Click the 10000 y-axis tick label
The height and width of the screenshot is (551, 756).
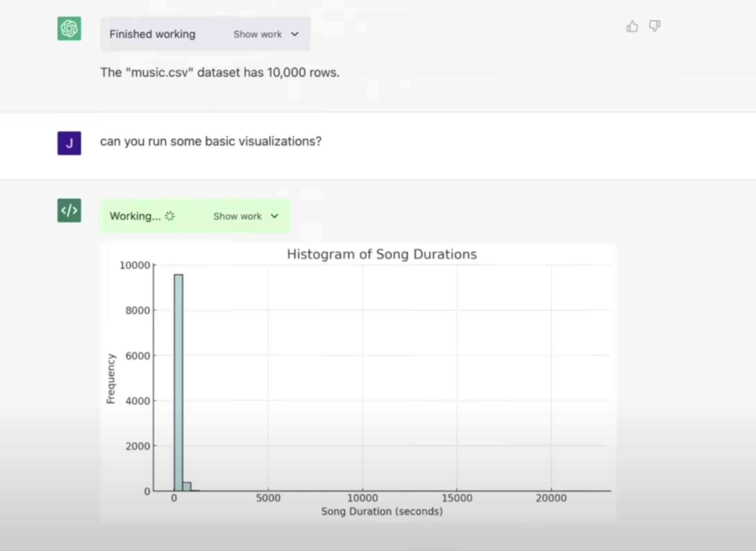(x=135, y=265)
